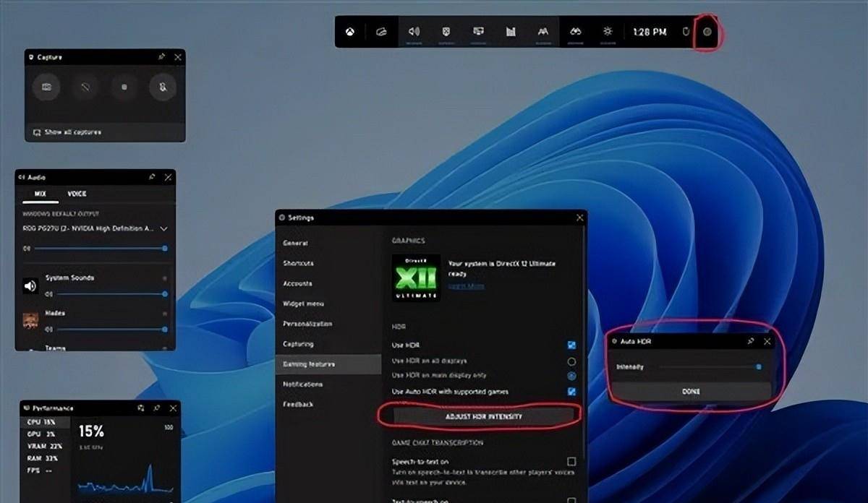Start recording with the Capture record button
This screenshot has height=503, width=868.
point(124,87)
